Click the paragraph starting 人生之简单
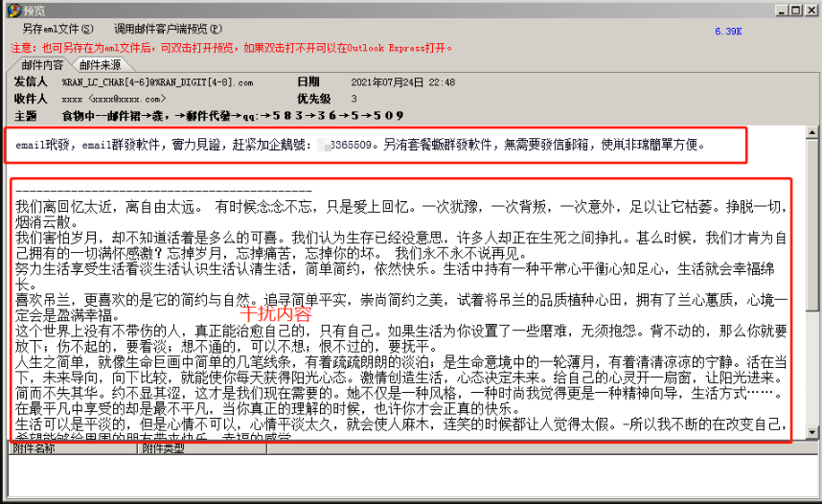This screenshot has height=504, width=822. pos(401,369)
